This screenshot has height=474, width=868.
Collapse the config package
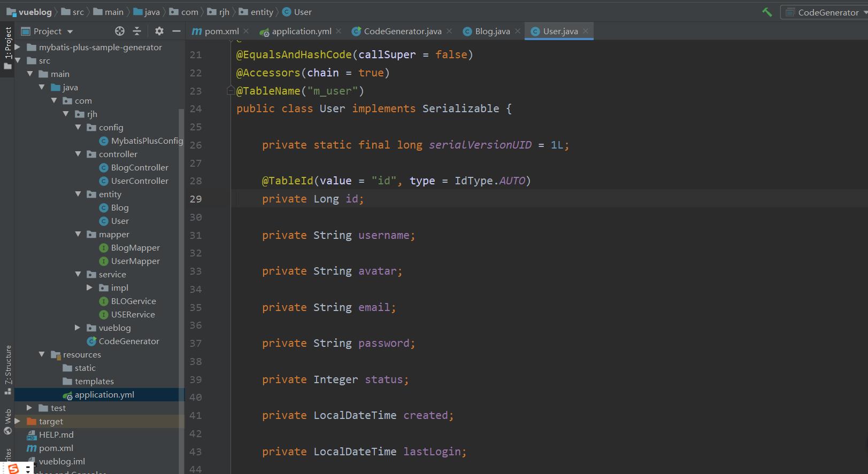(78, 127)
